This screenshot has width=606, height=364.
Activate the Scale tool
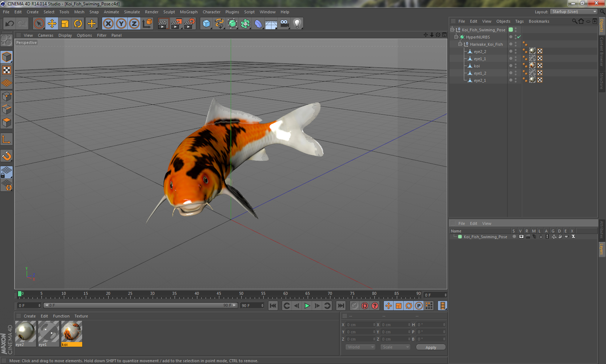65,24
